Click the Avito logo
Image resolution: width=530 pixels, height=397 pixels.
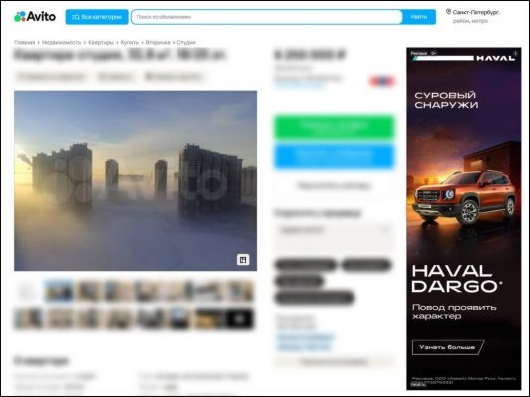(x=35, y=16)
